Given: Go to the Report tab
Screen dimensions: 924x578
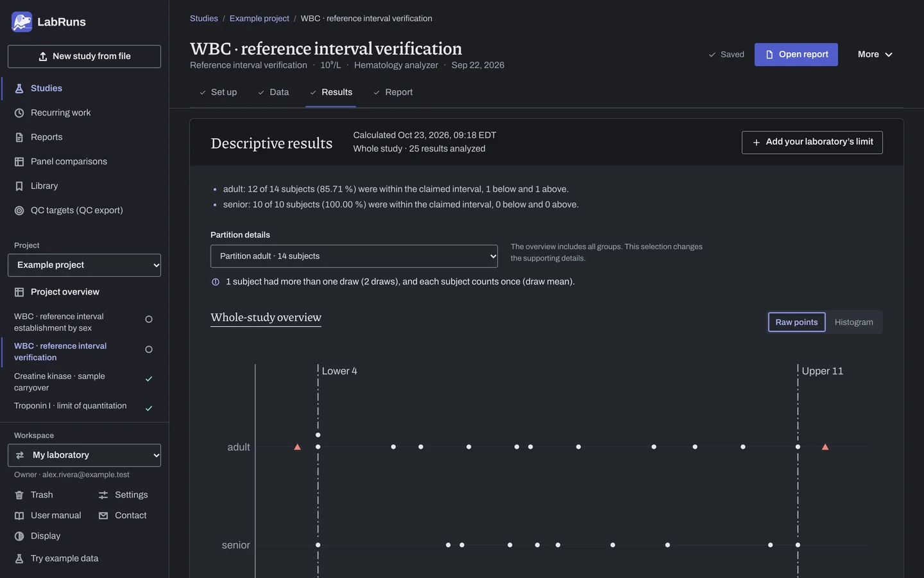Looking at the screenshot, I should click(x=393, y=92).
